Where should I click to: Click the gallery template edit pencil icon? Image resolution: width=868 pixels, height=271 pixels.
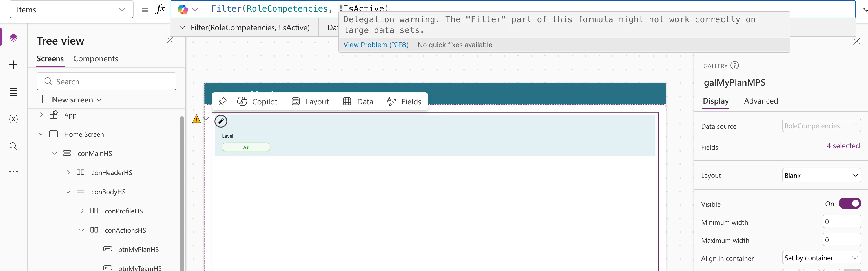point(221,121)
